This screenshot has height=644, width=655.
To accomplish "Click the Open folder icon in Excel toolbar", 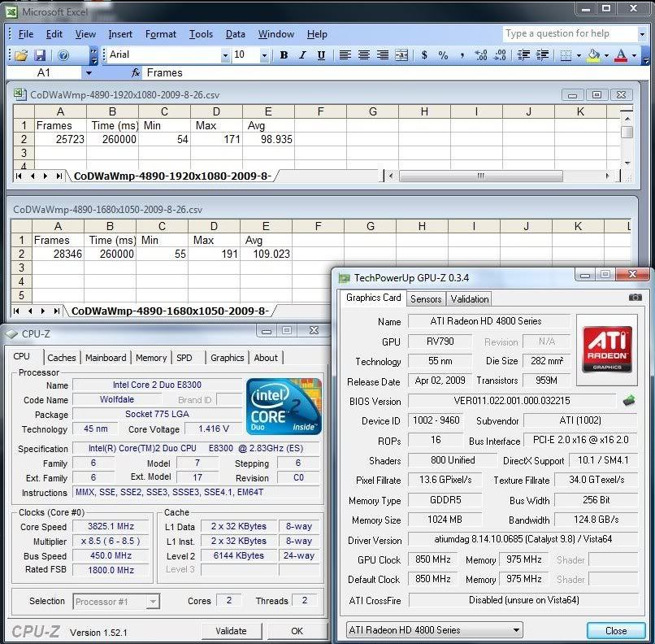I will tap(21, 55).
